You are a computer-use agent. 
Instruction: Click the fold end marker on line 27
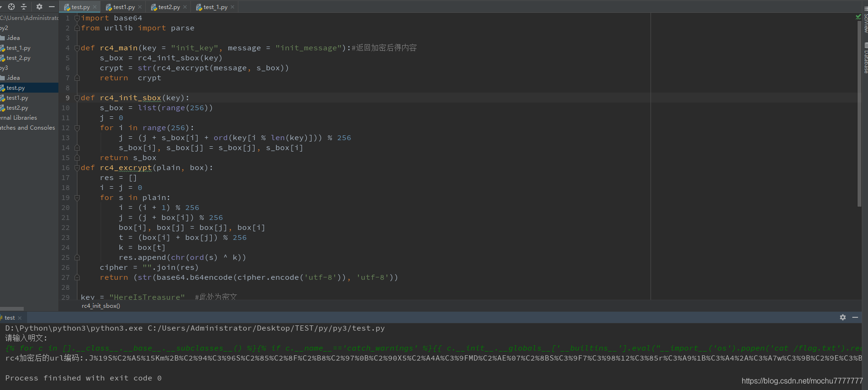click(x=77, y=277)
